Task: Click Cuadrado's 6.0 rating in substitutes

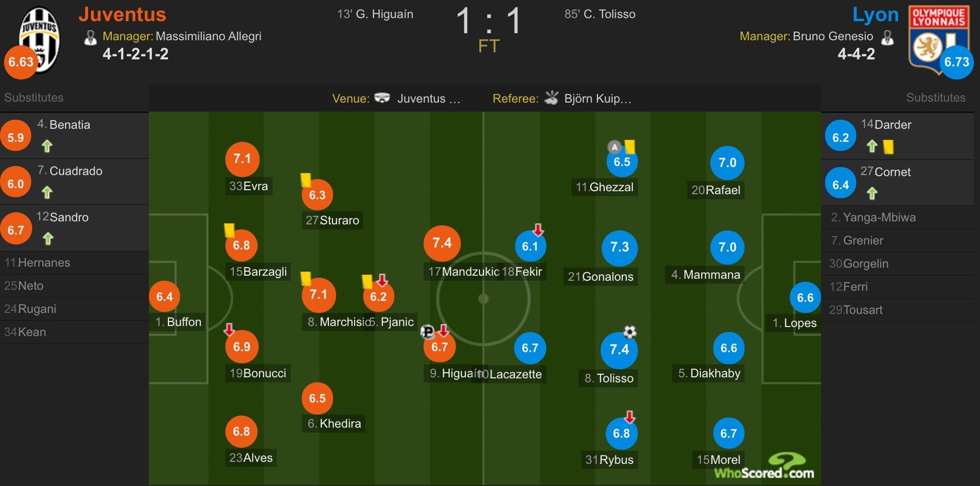Action: (16, 184)
